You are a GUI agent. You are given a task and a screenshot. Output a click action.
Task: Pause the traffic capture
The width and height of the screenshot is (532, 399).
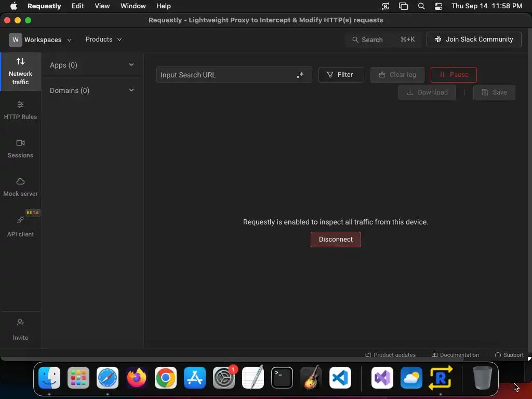pos(454,75)
